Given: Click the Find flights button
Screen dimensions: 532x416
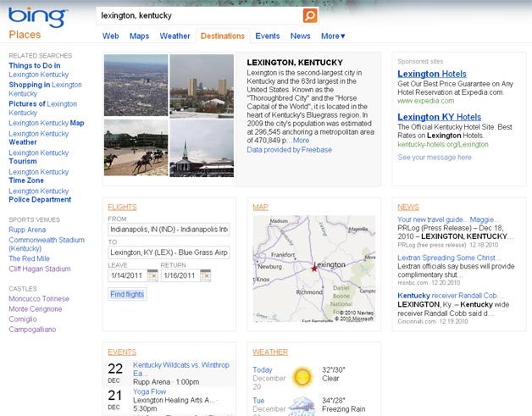Looking at the screenshot, I should 127,294.
